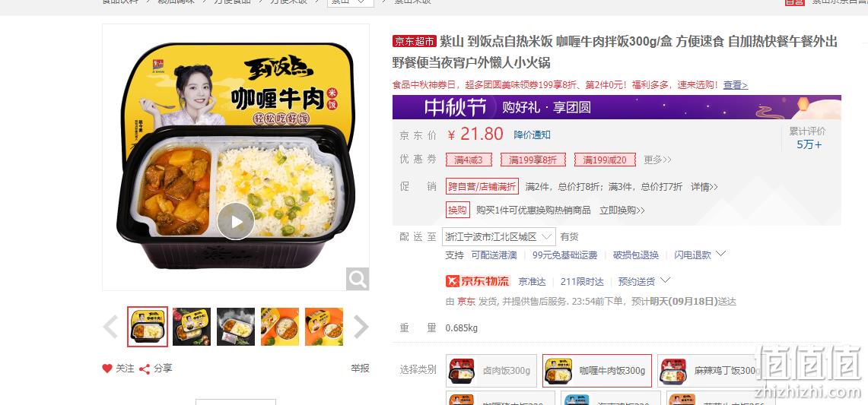Claim the 满4减3 coupon

pyautogui.click(x=469, y=160)
